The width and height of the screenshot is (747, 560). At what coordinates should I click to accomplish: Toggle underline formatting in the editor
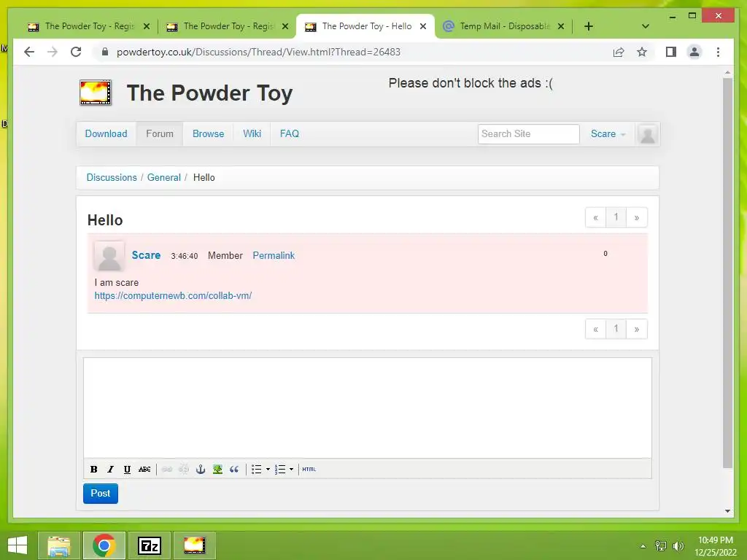[127, 469]
